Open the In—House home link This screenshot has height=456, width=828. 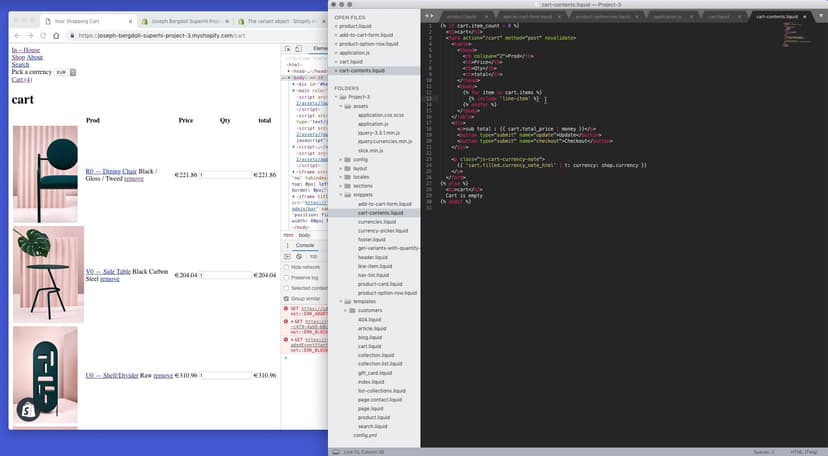click(x=26, y=50)
